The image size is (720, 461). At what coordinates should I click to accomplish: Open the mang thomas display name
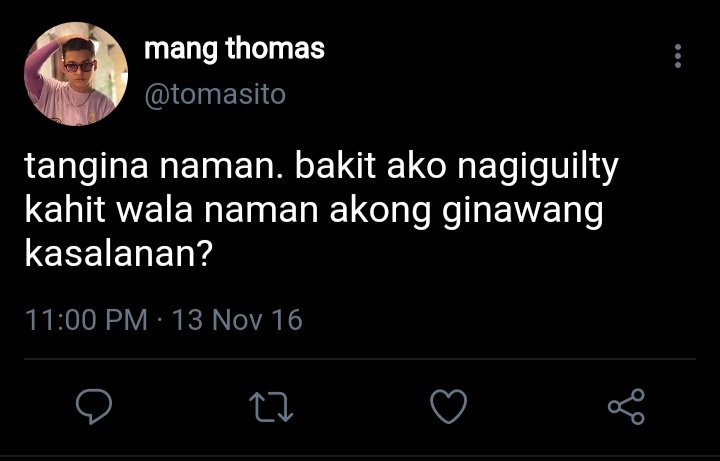234,49
